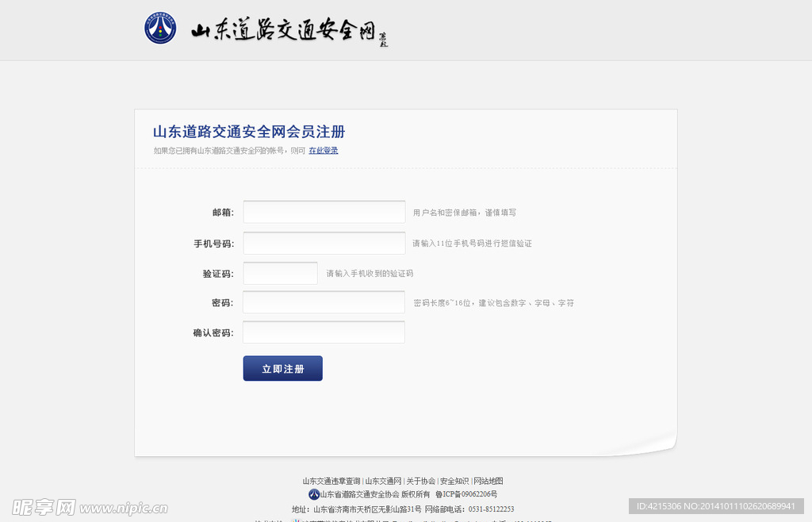The height and width of the screenshot is (522, 812).
Task: Click the 手机号码 phone number input box
Action: 324,244
